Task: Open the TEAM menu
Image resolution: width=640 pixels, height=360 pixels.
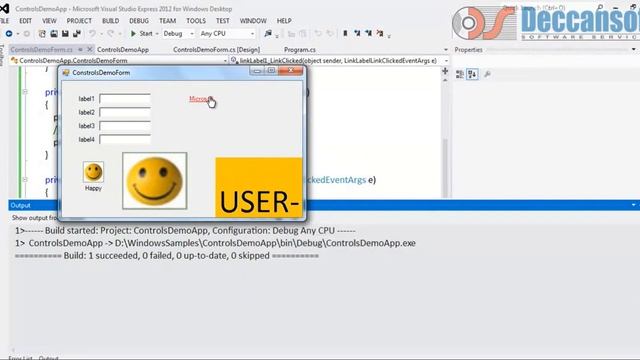Action: (167, 20)
